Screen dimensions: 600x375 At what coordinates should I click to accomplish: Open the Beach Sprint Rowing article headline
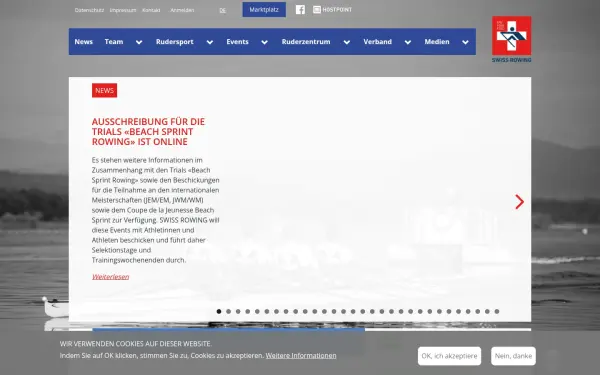[x=148, y=132]
